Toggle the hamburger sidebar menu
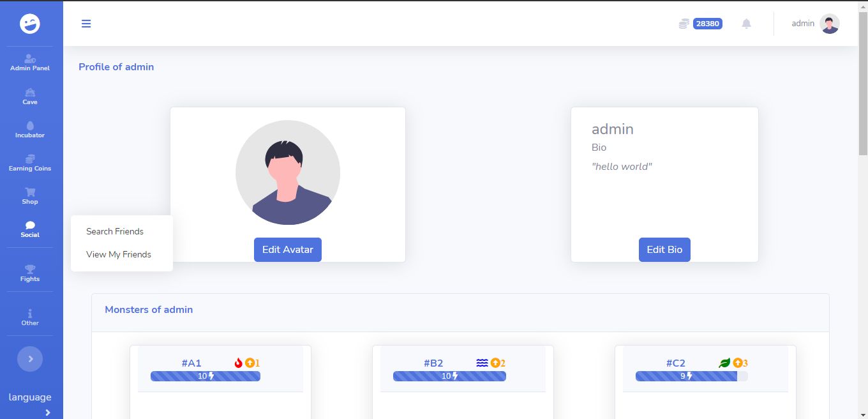This screenshot has height=419, width=868. [86, 24]
